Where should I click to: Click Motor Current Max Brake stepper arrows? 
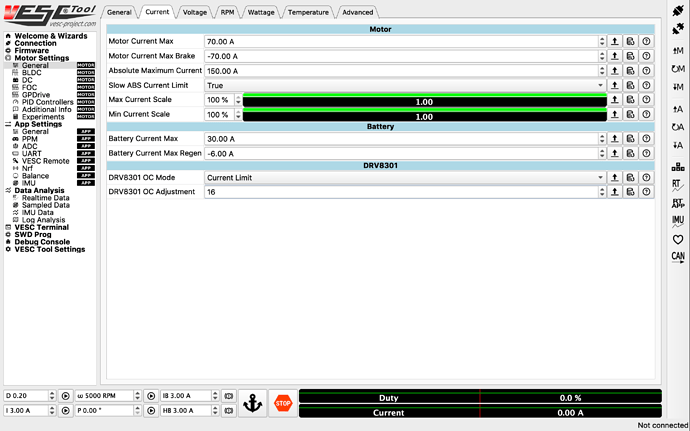602,56
